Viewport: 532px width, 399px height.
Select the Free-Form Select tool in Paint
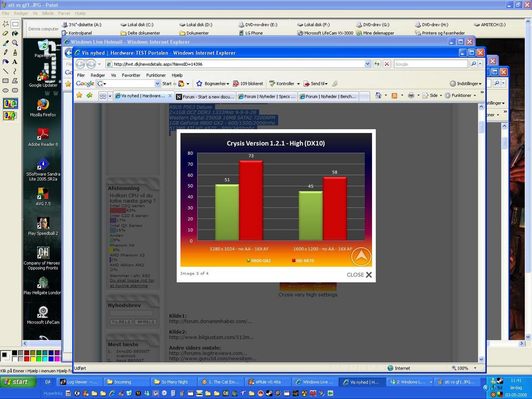point(6,24)
